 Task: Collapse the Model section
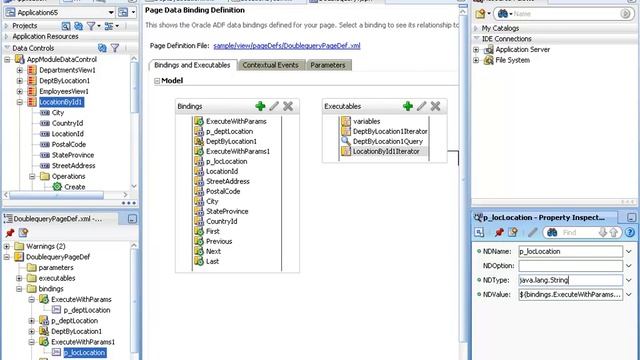click(x=157, y=81)
